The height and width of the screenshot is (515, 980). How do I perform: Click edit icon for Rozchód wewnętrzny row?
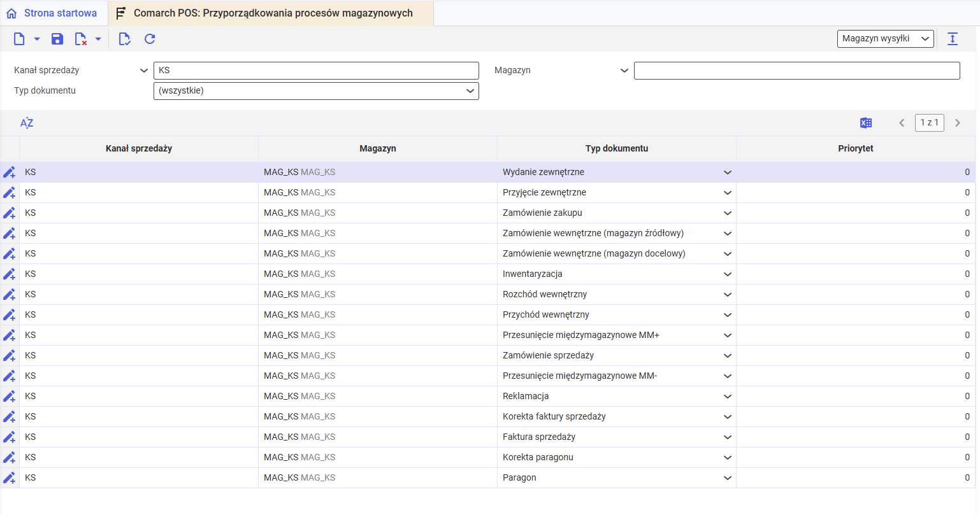click(10, 295)
